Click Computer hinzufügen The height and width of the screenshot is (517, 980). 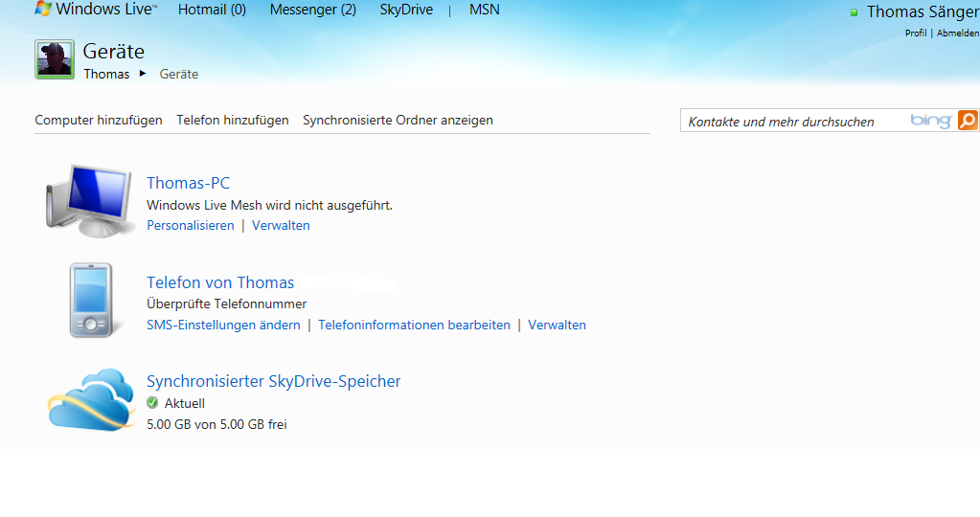pos(98,120)
